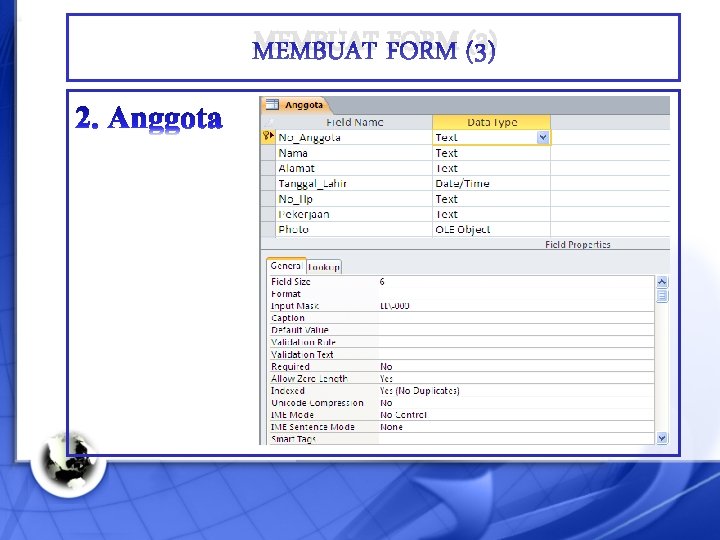Click the primary key icon beside No_Anggota
This screenshot has width=720, height=540.
click(x=268, y=137)
